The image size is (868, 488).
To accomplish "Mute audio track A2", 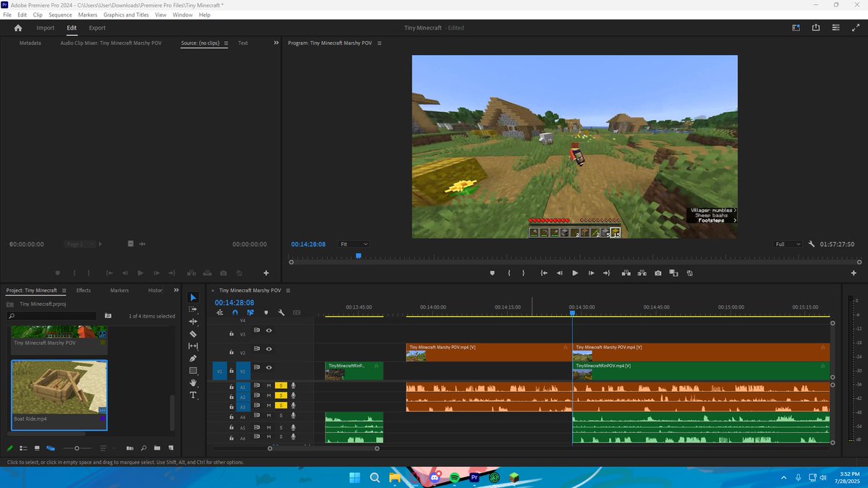I will click(268, 395).
